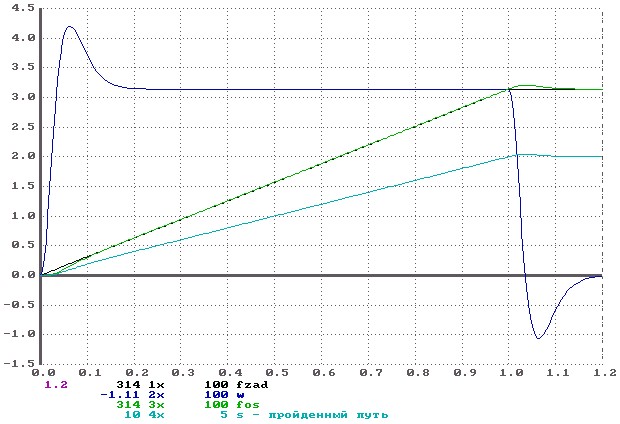Click the x-axis label '1.2'
Viewport: 620px width, 424px height.
tap(605, 373)
